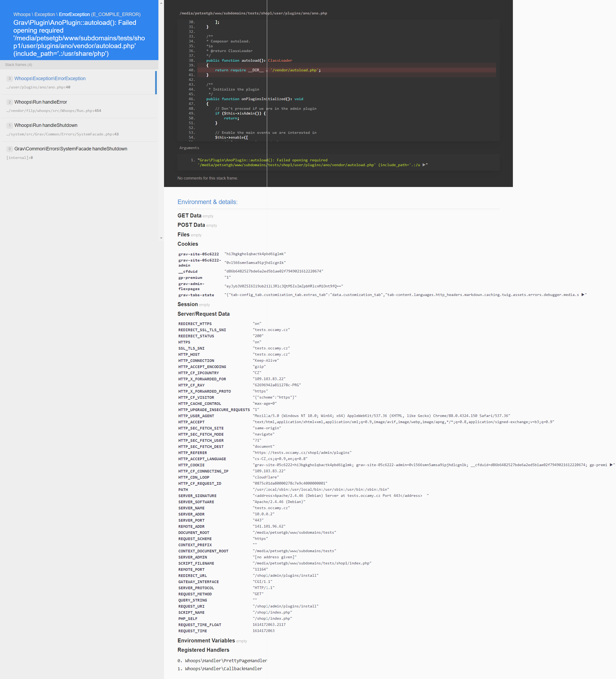The width and height of the screenshot is (616, 679).
Task: Click POST Data heading
Action: click(x=191, y=225)
